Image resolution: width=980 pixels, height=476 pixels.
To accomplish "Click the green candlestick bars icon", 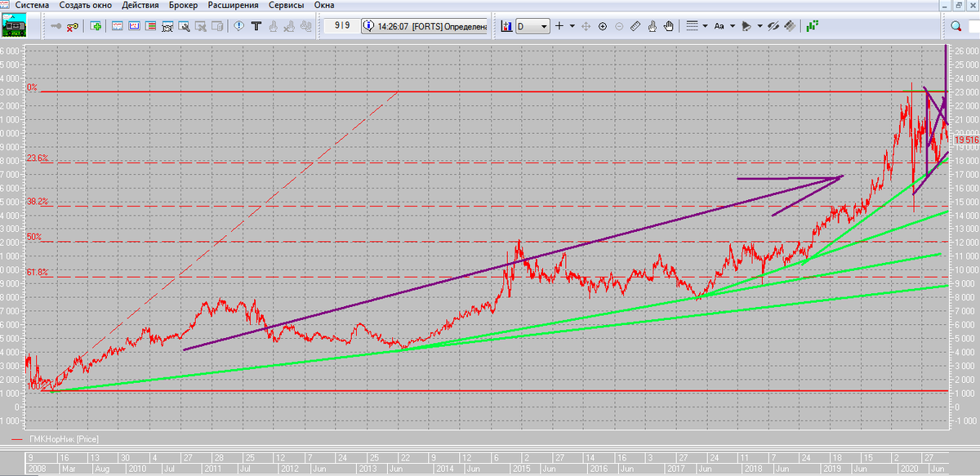I will [812, 26].
